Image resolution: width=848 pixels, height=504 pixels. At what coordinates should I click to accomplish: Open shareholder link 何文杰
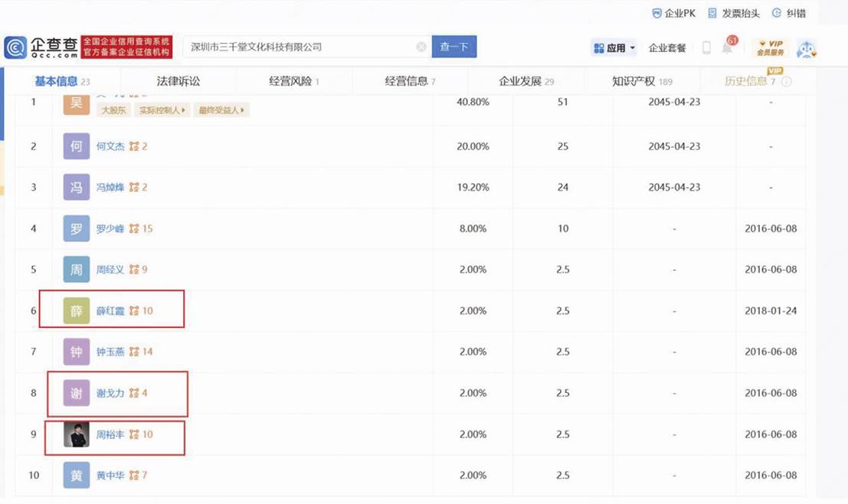[110, 146]
